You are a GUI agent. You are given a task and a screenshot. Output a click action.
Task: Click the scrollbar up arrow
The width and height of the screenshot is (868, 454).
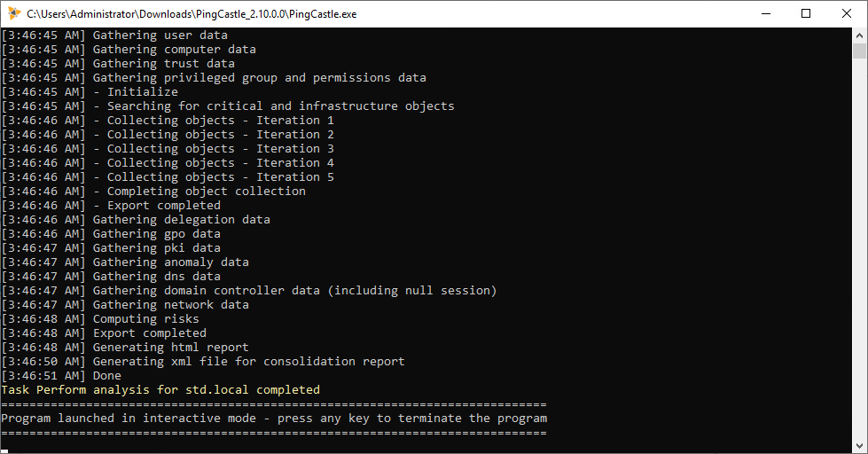tap(859, 35)
